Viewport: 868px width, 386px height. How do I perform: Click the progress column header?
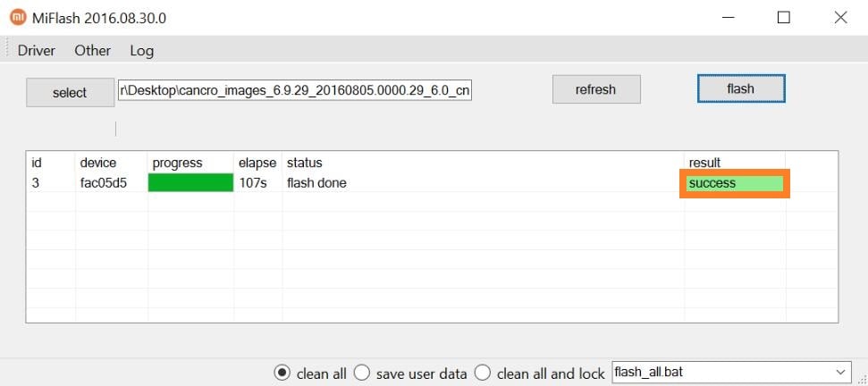[x=177, y=163]
